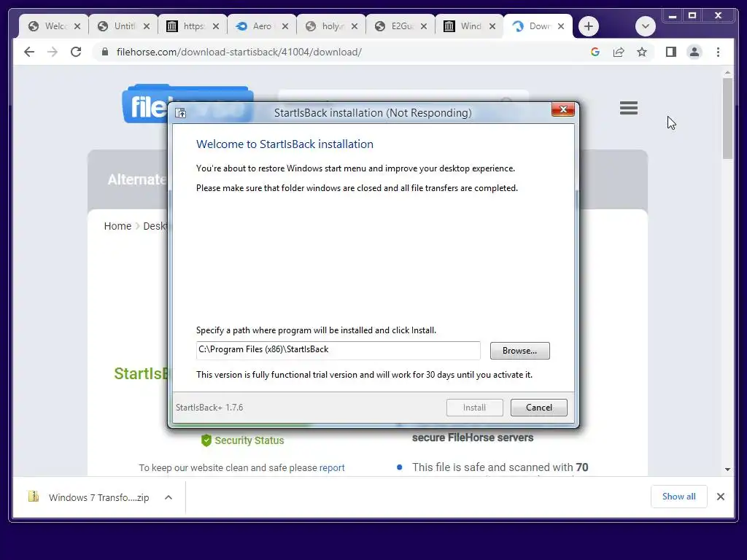Click the Browse... button
Viewport: 747px width, 560px height.
(x=519, y=351)
